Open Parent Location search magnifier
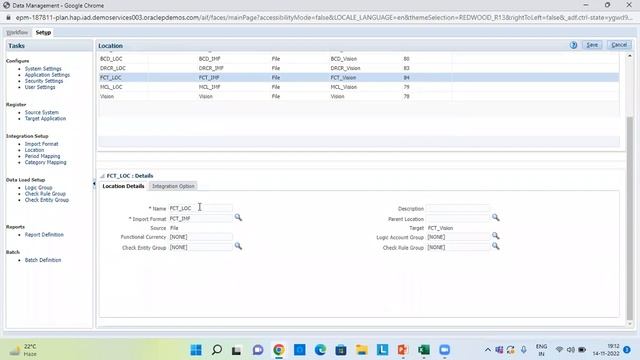Screen dimensions: 640x360 pos(496,218)
